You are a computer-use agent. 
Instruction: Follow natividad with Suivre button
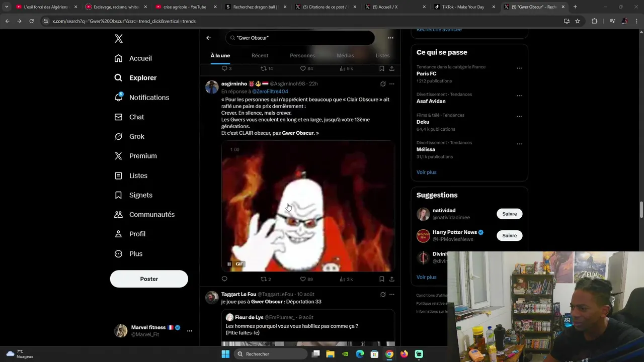point(509,214)
